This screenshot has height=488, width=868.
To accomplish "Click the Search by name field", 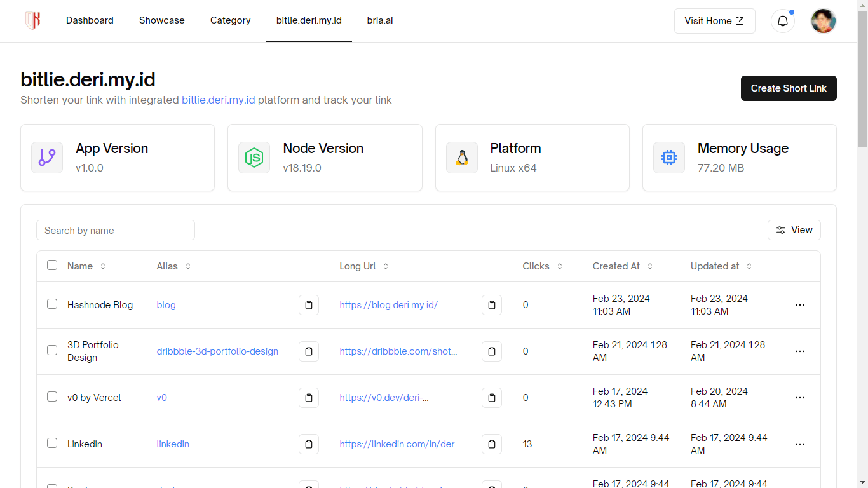I will point(115,230).
